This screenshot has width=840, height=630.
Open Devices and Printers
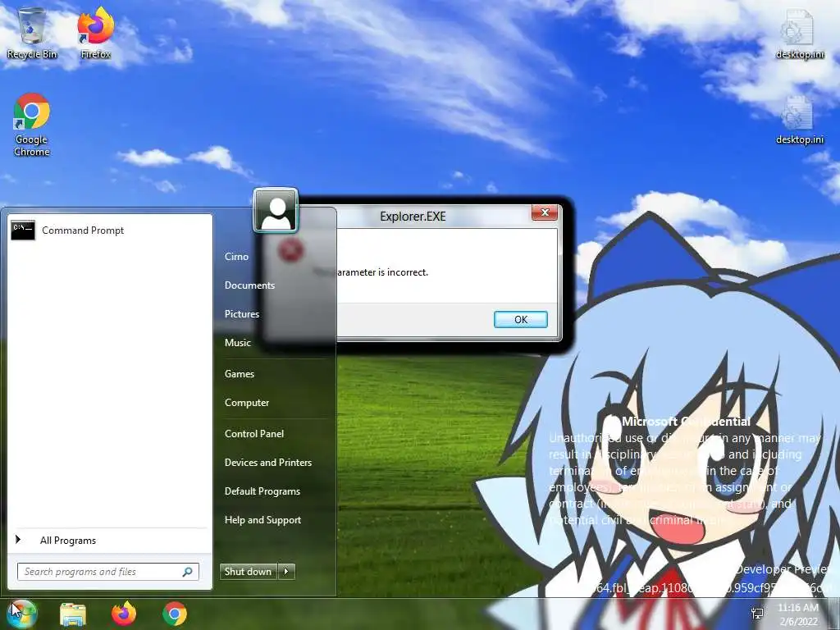(268, 463)
